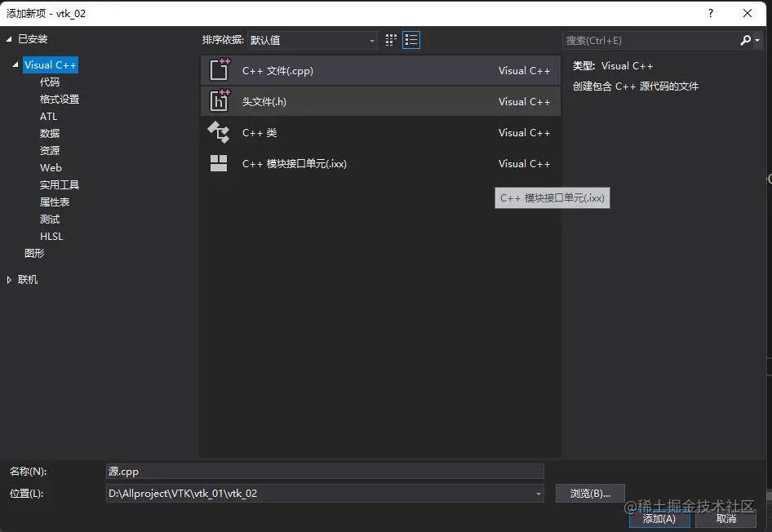Select the 数据 category
The image size is (772, 532).
[x=49, y=133]
